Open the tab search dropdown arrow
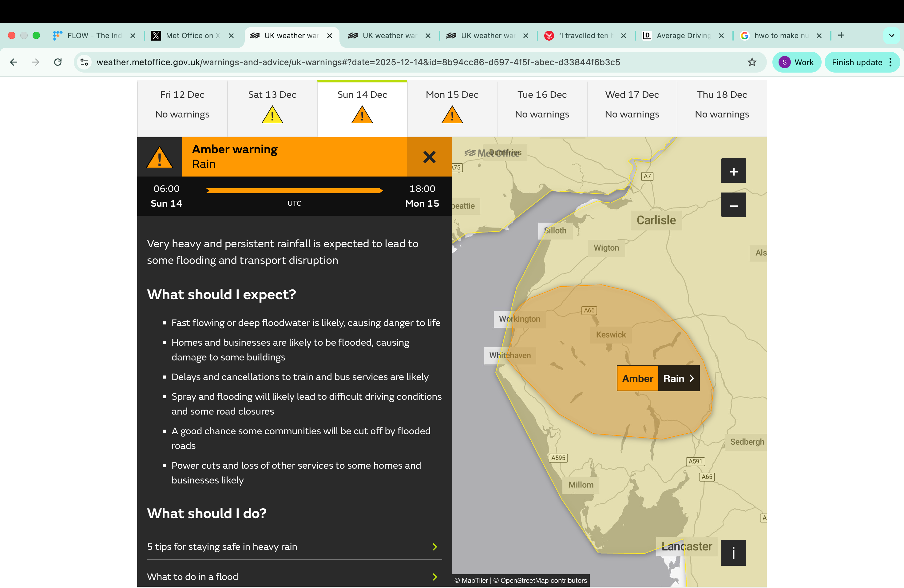The width and height of the screenshot is (904, 588). 891,35
